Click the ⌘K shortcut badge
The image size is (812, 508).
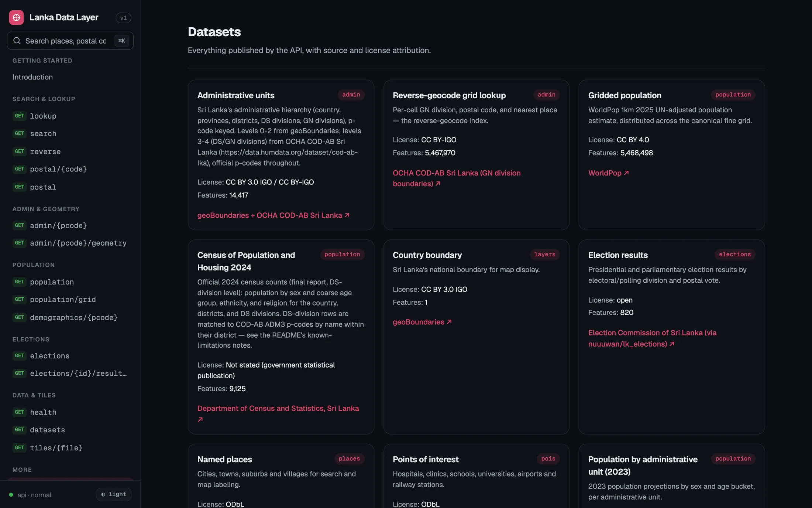(121, 41)
